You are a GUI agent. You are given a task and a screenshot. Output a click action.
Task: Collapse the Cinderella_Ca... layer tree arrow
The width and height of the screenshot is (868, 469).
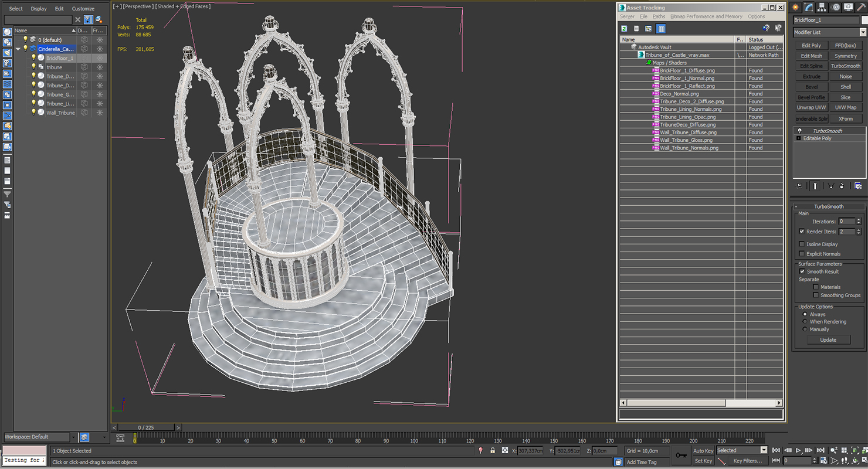click(x=18, y=49)
